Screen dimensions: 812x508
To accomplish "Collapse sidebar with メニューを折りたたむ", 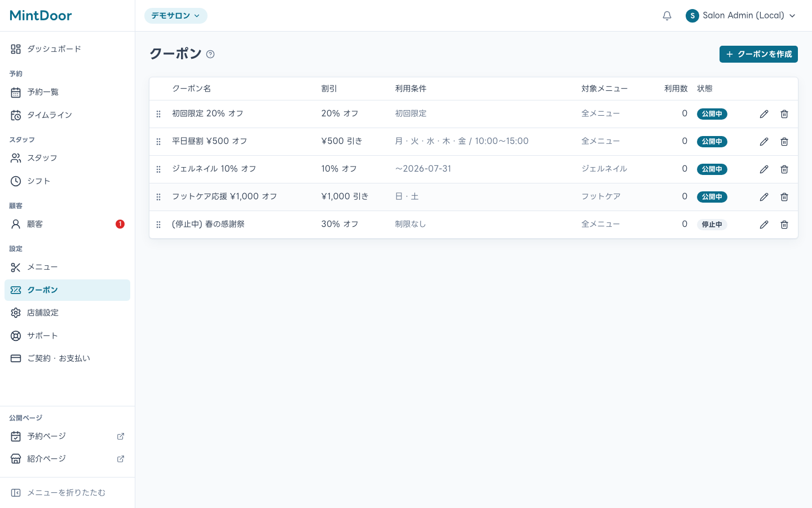I will pyautogui.click(x=67, y=493).
